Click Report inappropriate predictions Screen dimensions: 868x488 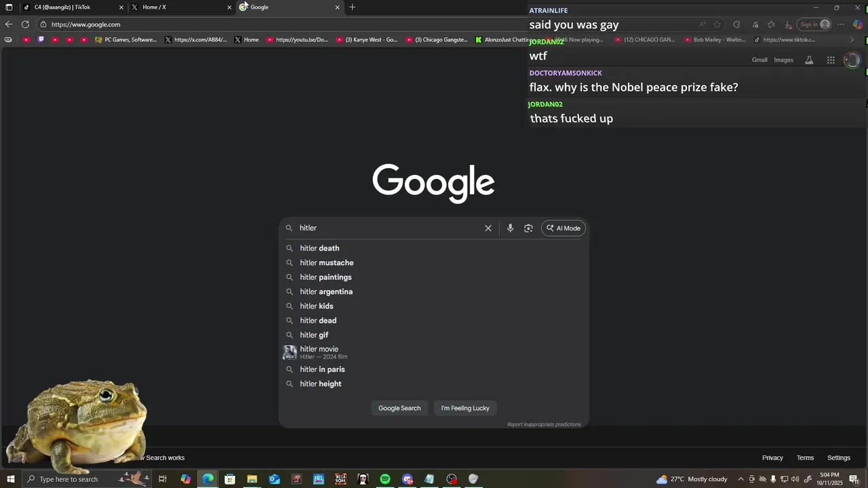coord(544,424)
